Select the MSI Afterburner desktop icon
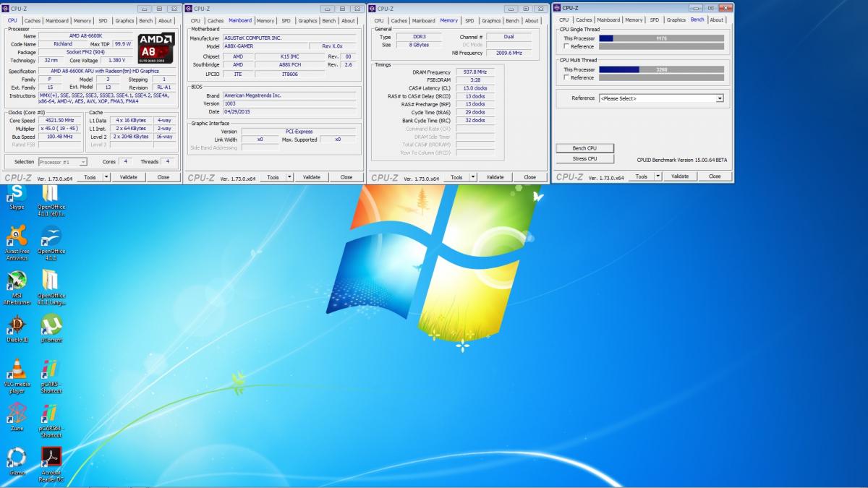 16,281
